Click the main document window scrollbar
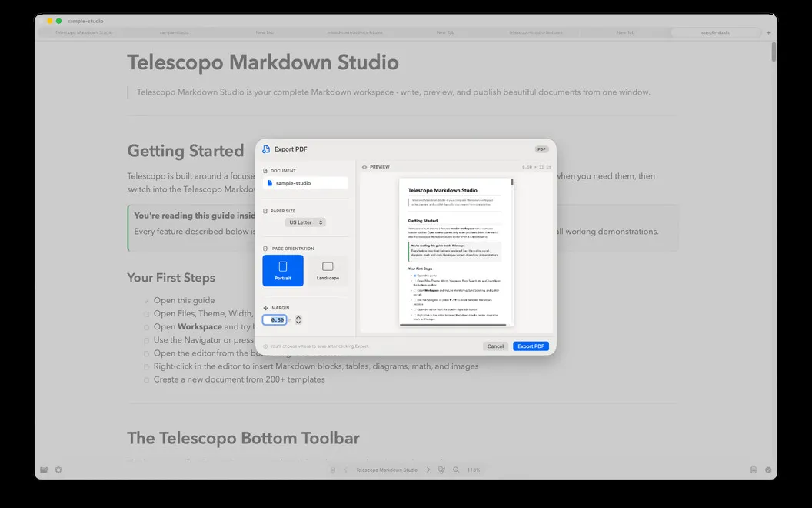Viewport: 812px width, 508px height. tap(774, 52)
